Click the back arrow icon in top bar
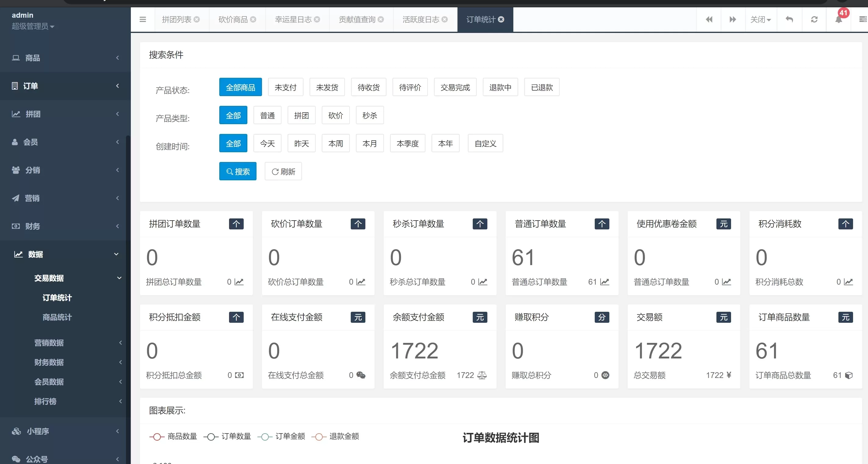This screenshot has height=464, width=868. click(789, 20)
